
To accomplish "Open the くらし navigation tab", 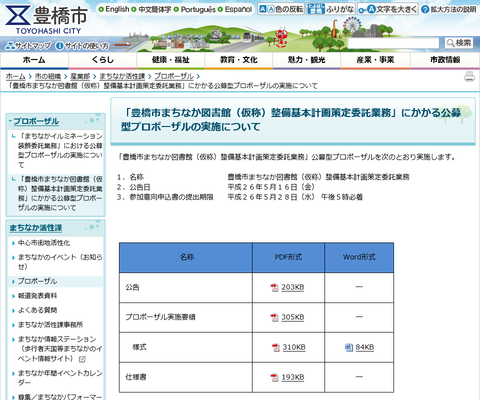I will pos(102,60).
